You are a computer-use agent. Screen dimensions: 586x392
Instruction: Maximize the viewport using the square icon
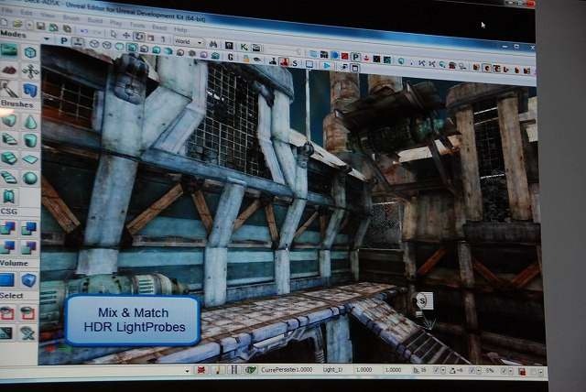pyautogui.click(x=354, y=68)
